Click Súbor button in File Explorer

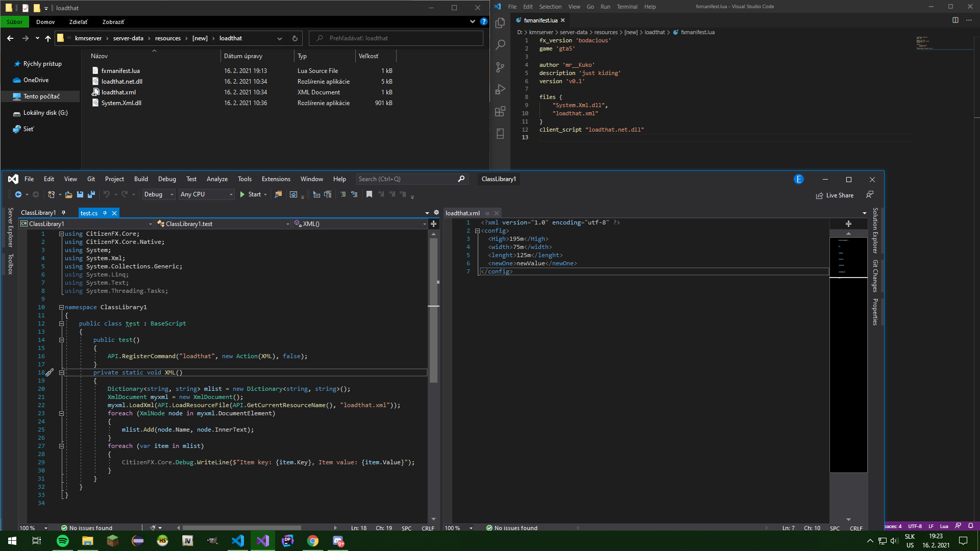[14, 22]
